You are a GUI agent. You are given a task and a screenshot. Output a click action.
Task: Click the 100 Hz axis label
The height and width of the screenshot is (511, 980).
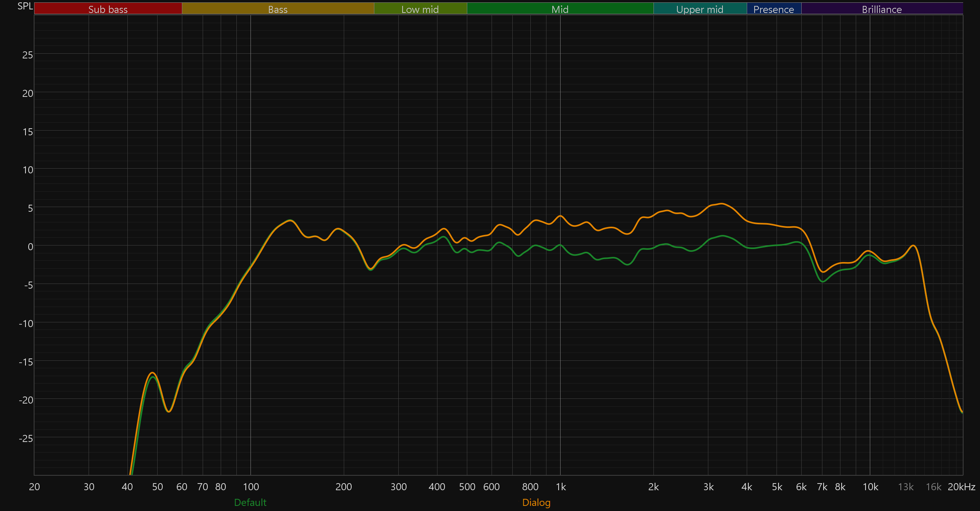click(251, 487)
